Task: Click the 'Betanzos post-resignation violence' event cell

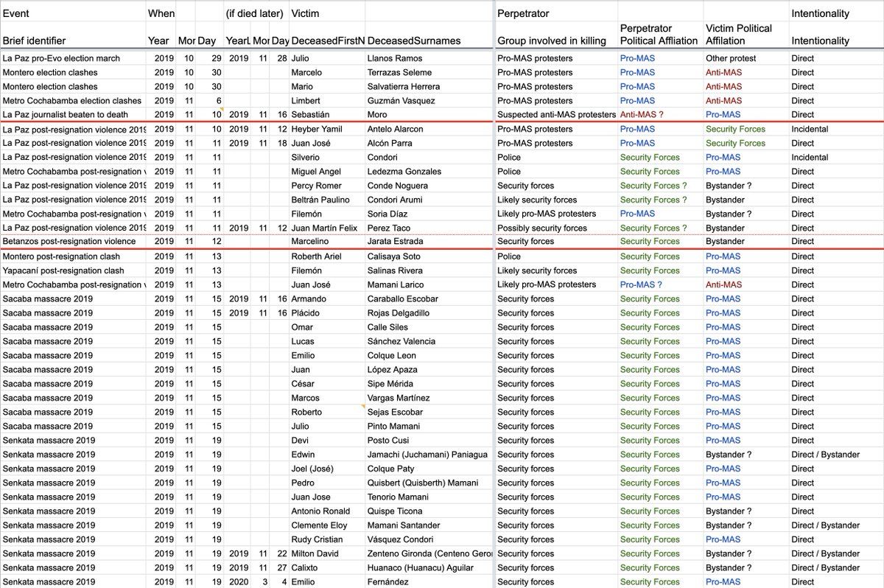Action: pos(69,242)
